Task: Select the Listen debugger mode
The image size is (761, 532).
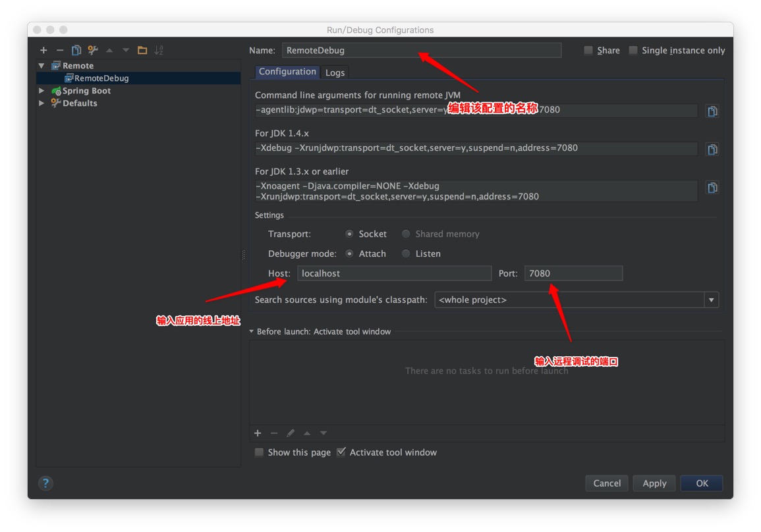Action: click(x=406, y=253)
